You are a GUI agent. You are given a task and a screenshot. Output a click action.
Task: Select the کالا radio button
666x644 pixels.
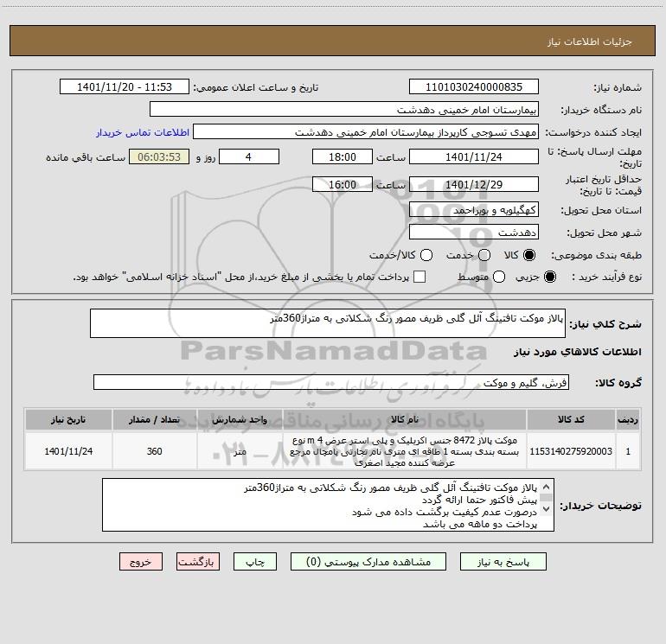click(x=529, y=255)
